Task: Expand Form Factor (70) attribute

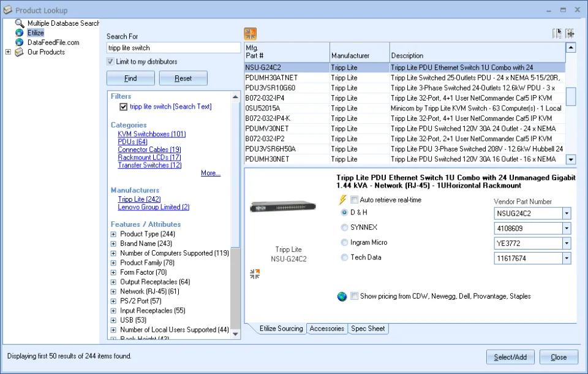Action: (x=113, y=273)
